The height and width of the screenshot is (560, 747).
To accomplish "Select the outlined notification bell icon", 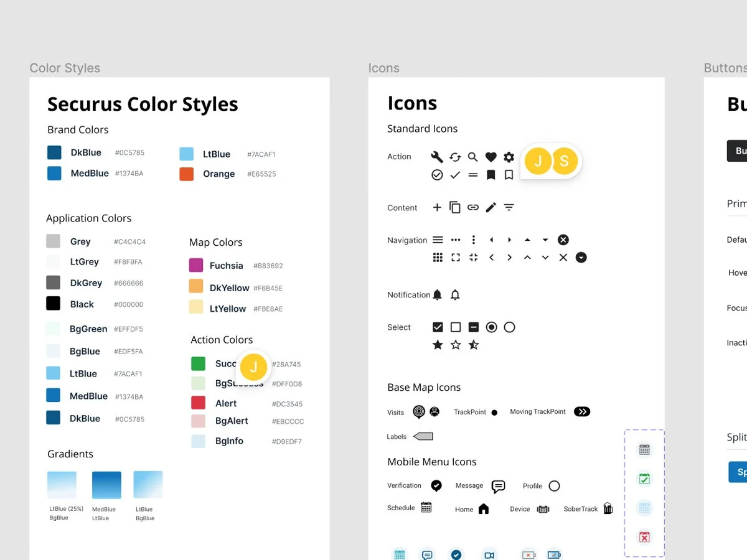I will click(455, 294).
